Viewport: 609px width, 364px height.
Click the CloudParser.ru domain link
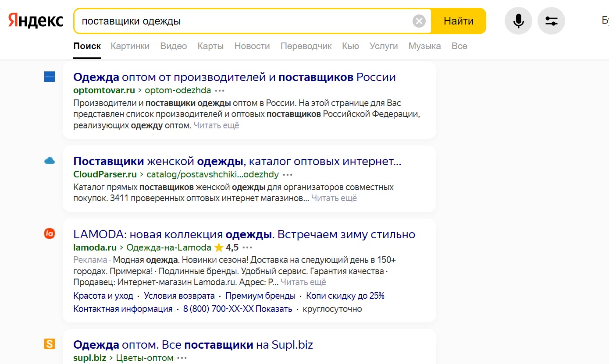pyautogui.click(x=105, y=174)
